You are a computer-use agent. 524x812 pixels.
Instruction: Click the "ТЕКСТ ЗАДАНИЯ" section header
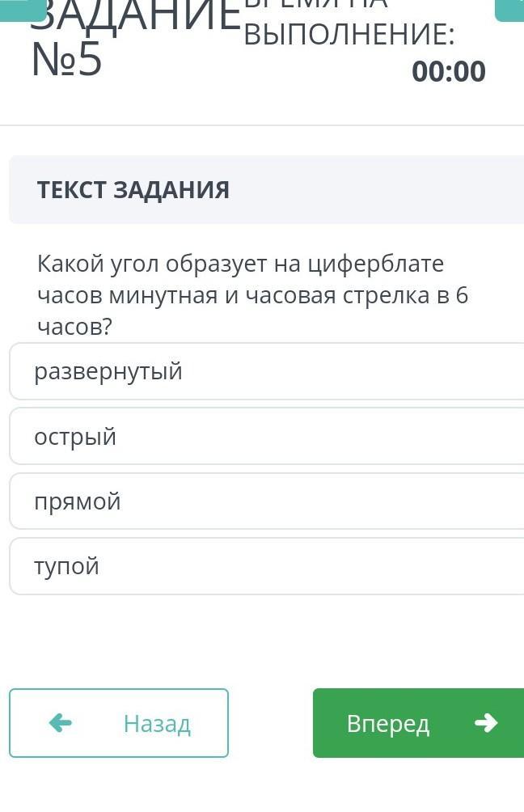(x=133, y=190)
